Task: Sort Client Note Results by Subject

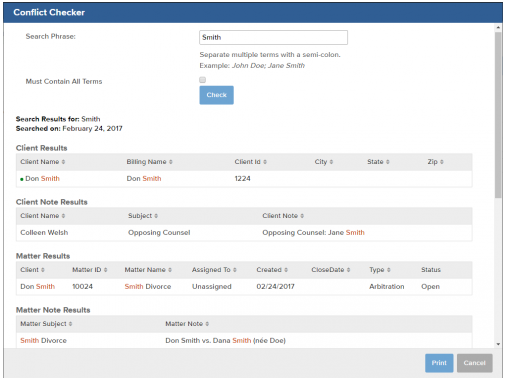Action: 143,216
